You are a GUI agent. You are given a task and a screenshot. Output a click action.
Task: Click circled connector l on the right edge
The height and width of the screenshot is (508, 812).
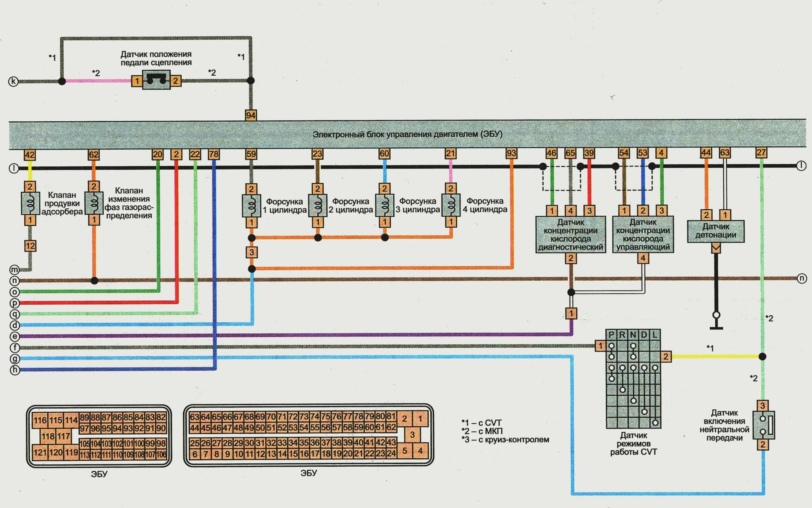point(801,165)
